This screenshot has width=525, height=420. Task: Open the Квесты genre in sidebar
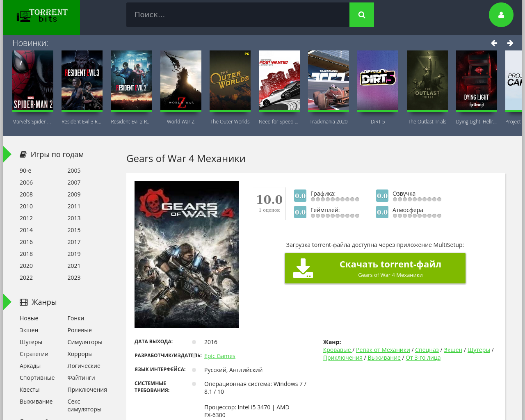(x=30, y=390)
